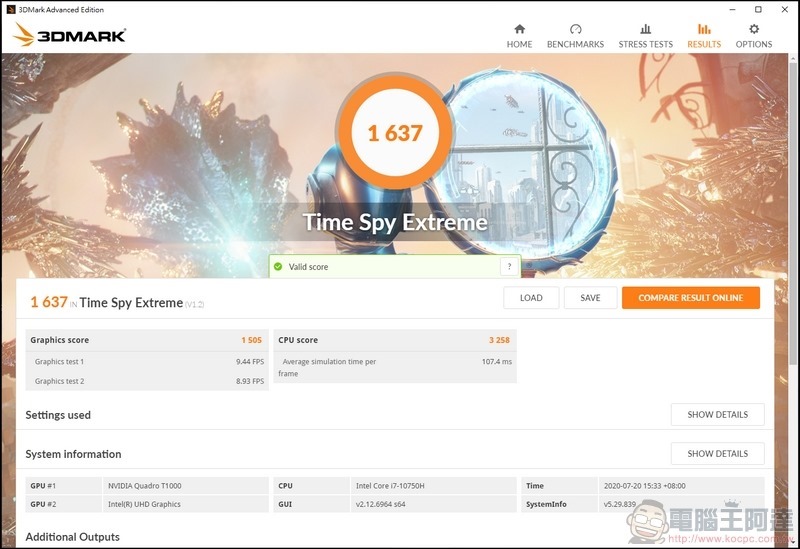The image size is (800, 549).
Task: Click the Valid score label
Action: pos(308,267)
